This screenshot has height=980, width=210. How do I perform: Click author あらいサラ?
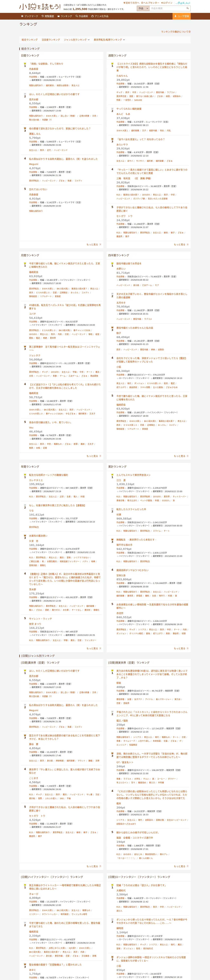tap(122, 144)
